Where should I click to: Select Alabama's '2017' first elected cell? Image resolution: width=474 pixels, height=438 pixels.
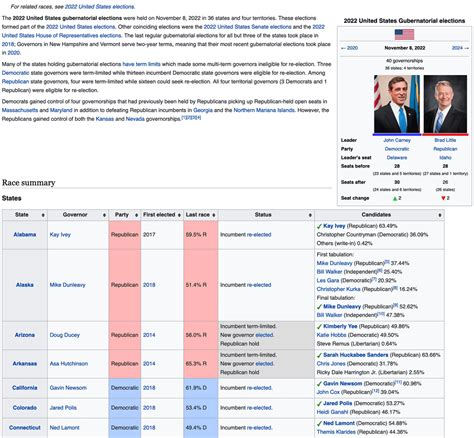click(162, 235)
